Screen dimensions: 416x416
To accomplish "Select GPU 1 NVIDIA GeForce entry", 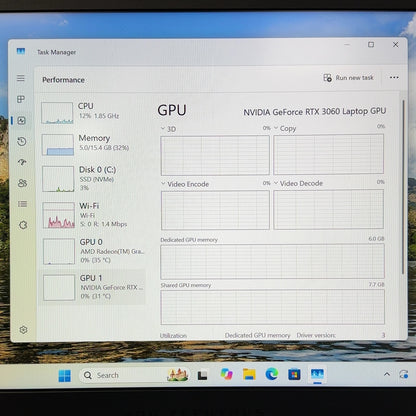I will (93, 287).
